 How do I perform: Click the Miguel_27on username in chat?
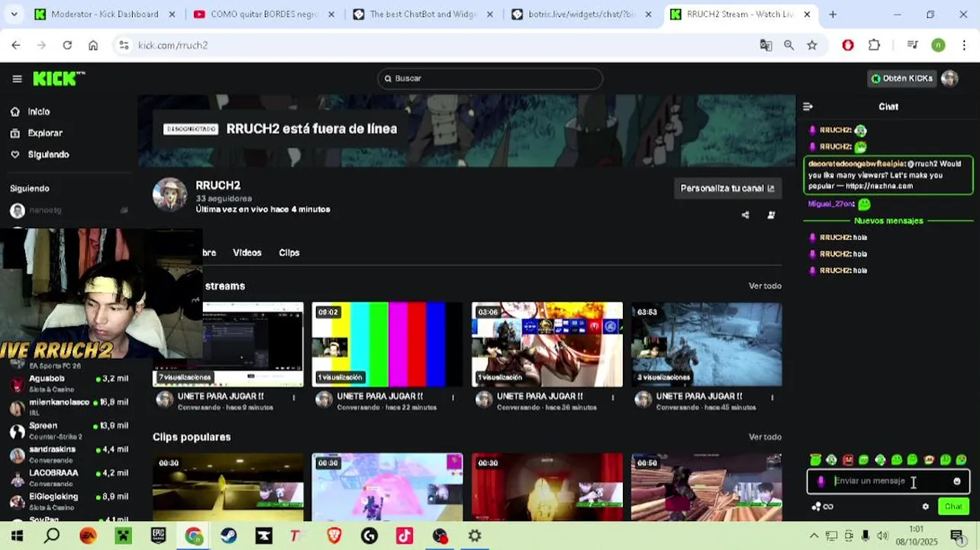[830, 204]
